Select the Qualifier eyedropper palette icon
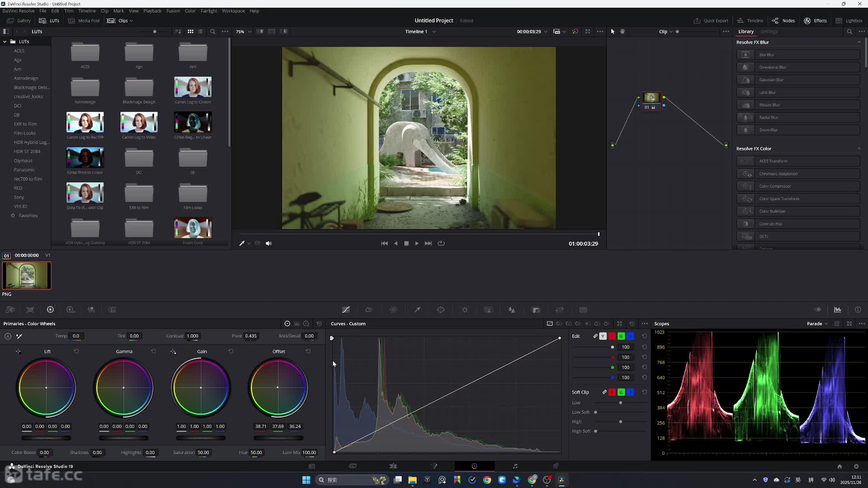Viewport: 868px width, 488px height. click(x=417, y=310)
